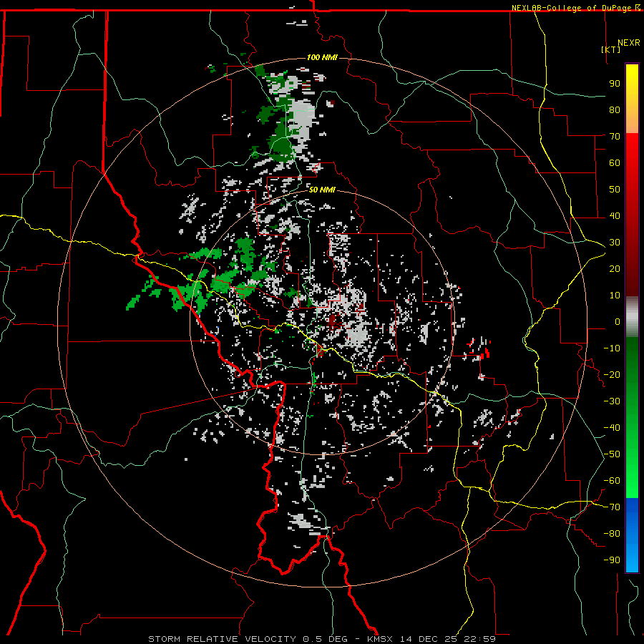Click the -80 scale value
Viewport: 644px width, 644px height.
(612, 534)
